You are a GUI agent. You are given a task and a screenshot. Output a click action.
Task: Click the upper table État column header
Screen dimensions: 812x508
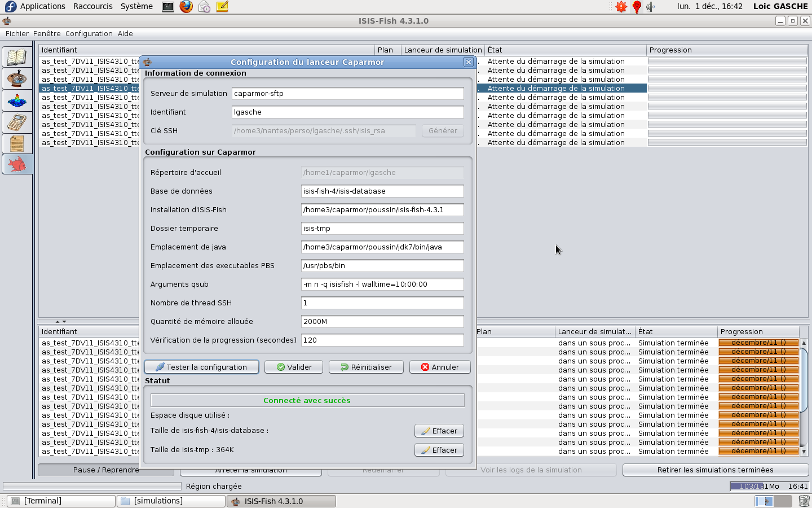(566, 50)
